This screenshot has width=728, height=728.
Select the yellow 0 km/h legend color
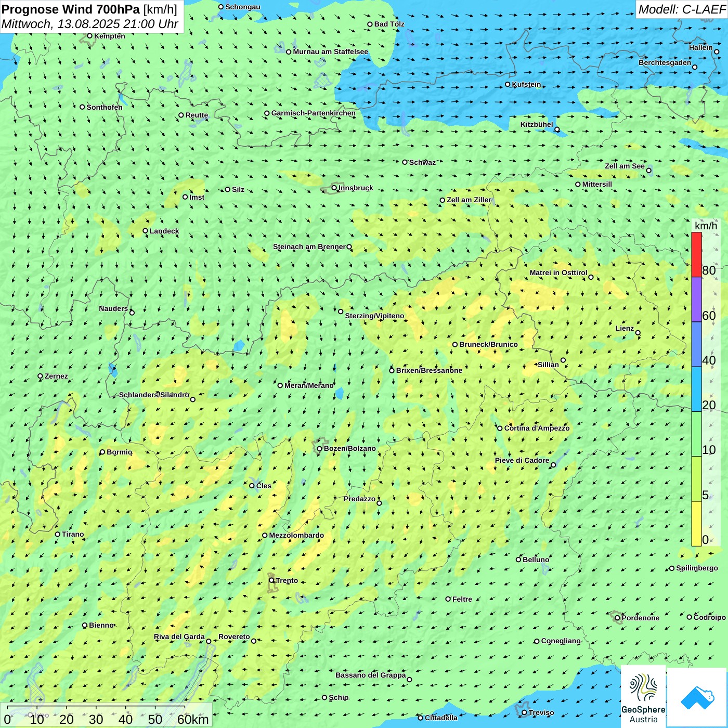coord(696,524)
